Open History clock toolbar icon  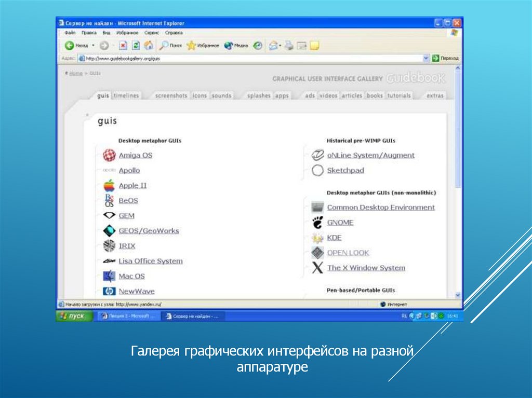click(258, 46)
